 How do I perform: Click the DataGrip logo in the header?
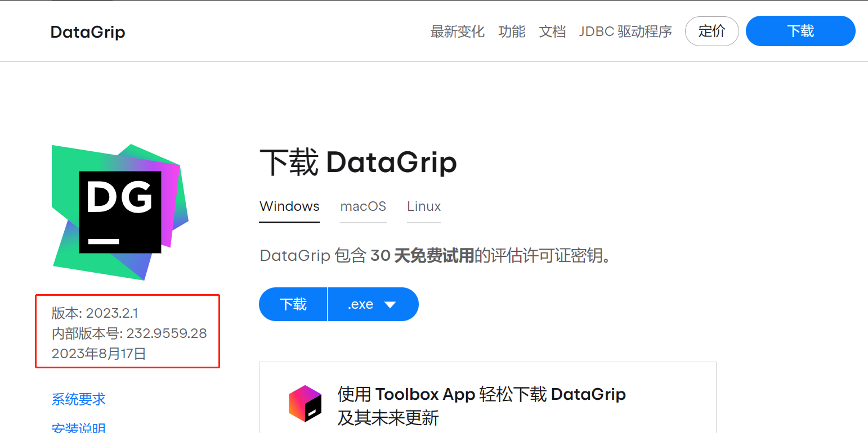[x=88, y=32]
